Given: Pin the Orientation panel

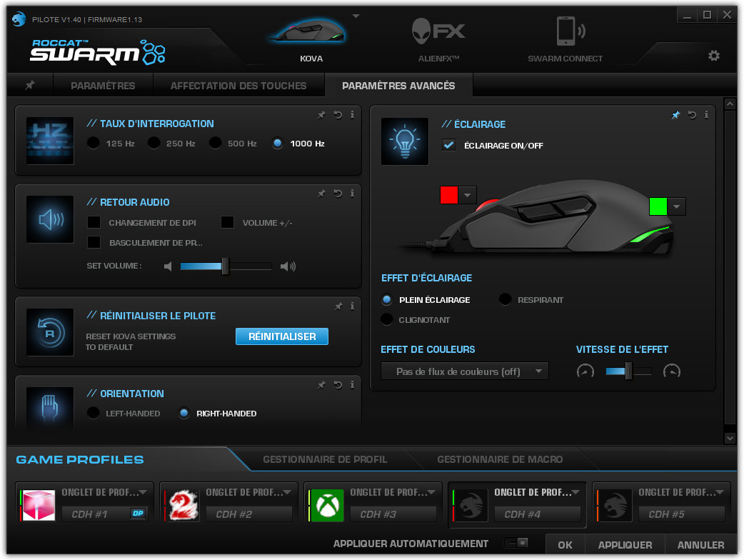Looking at the screenshot, I should point(322,385).
